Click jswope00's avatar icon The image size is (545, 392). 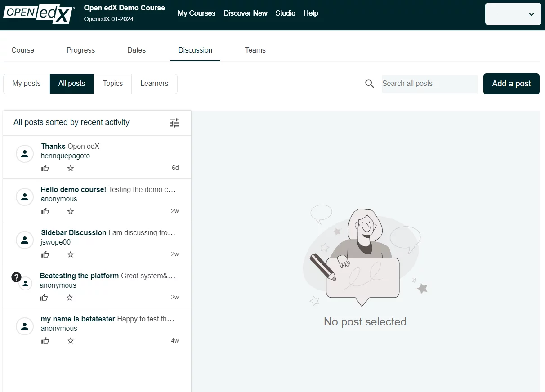pos(25,240)
